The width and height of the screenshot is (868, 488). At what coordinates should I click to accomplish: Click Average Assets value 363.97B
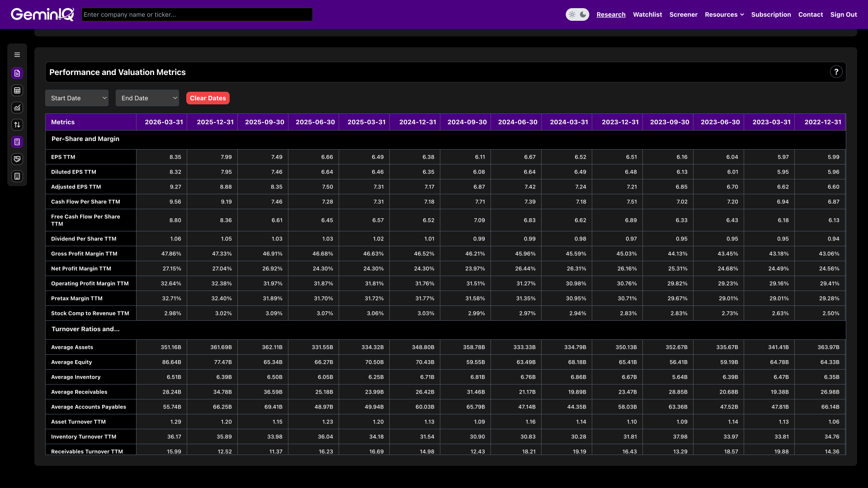click(828, 347)
